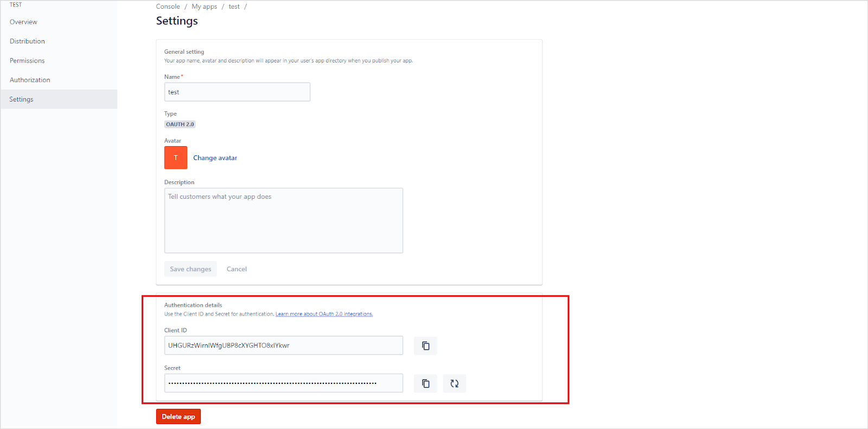The image size is (868, 429).
Task: Regenerate the Secret with refresh icon
Action: (454, 383)
